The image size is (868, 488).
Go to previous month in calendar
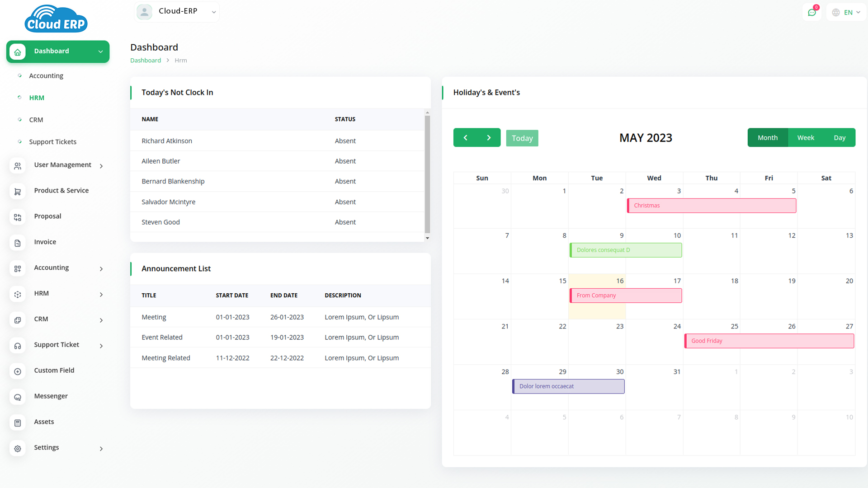[x=465, y=138]
